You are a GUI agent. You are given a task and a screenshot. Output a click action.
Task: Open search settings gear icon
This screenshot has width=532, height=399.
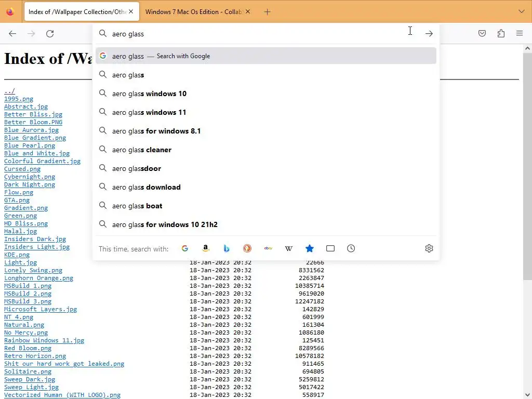click(429, 248)
